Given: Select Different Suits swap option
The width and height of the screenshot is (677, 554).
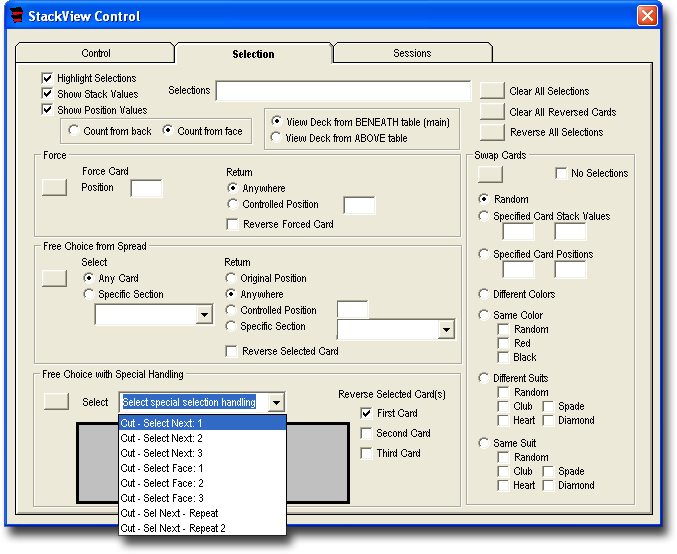Looking at the screenshot, I should [484, 378].
